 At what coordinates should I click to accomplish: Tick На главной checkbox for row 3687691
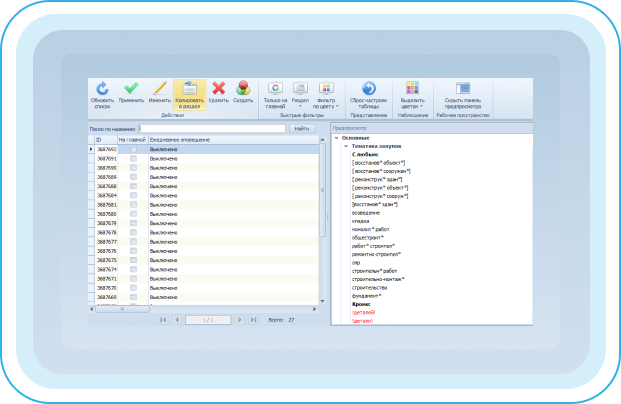(x=133, y=158)
